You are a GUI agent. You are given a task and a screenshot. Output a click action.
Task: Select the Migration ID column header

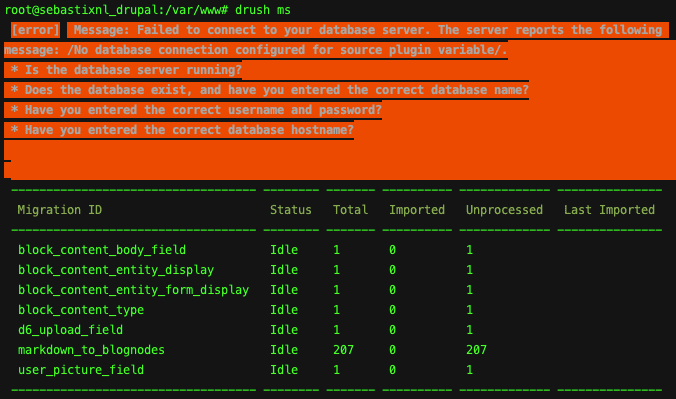(x=59, y=210)
